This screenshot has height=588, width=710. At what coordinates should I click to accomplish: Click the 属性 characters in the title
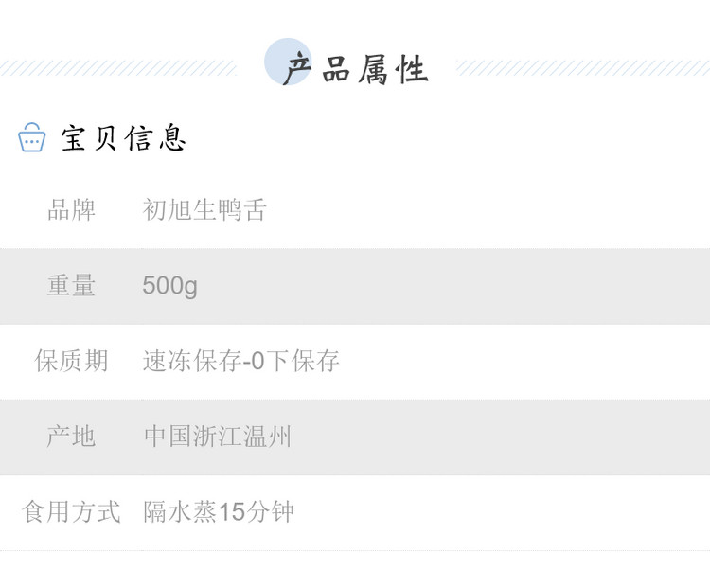pos(393,70)
